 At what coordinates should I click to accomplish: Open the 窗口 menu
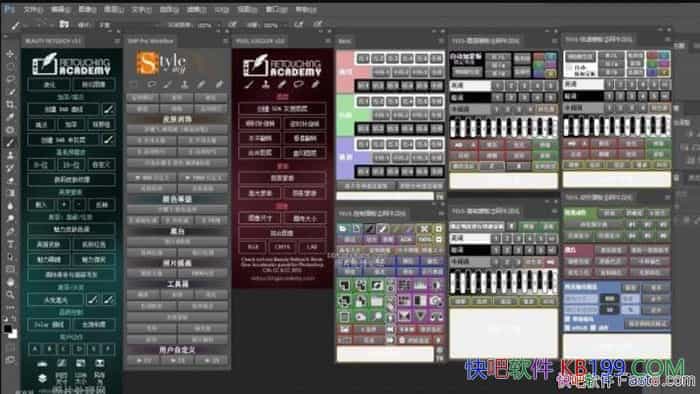276,9
